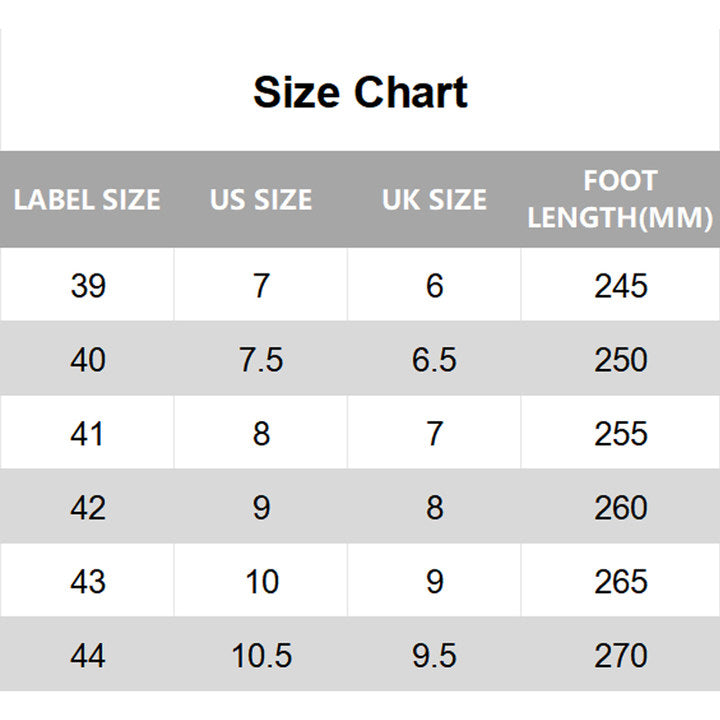This screenshot has height=720, width=720.
Task: Click the UK SIZE column header
Action: tap(434, 199)
